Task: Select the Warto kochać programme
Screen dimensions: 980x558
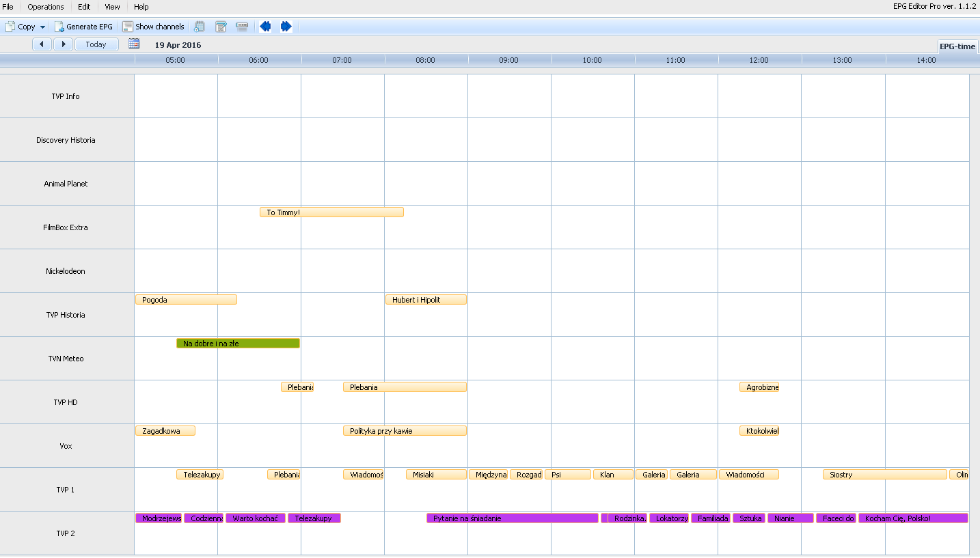Action: 256,518
